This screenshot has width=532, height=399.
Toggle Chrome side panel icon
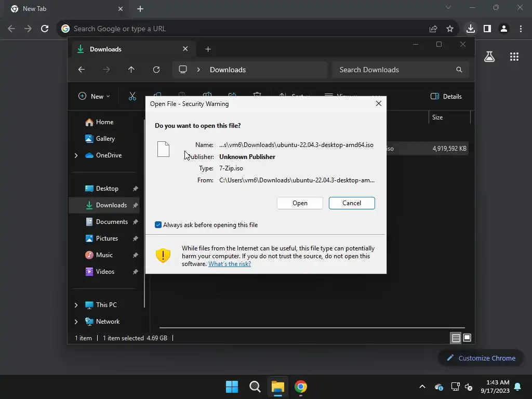click(x=487, y=29)
